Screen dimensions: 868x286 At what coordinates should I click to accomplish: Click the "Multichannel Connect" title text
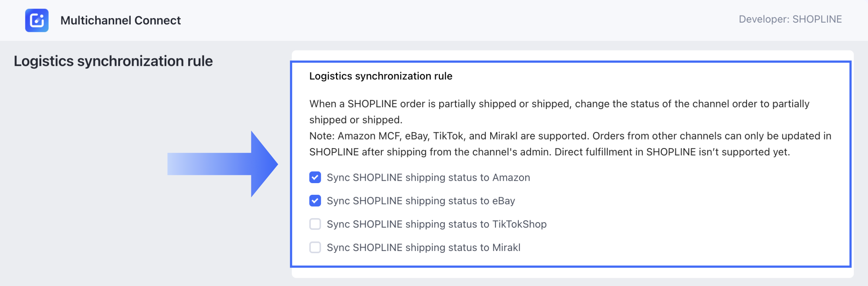coord(120,20)
